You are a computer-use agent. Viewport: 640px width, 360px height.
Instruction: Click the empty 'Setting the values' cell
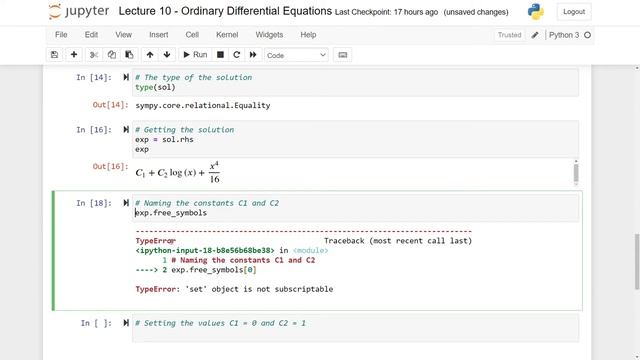click(355, 328)
